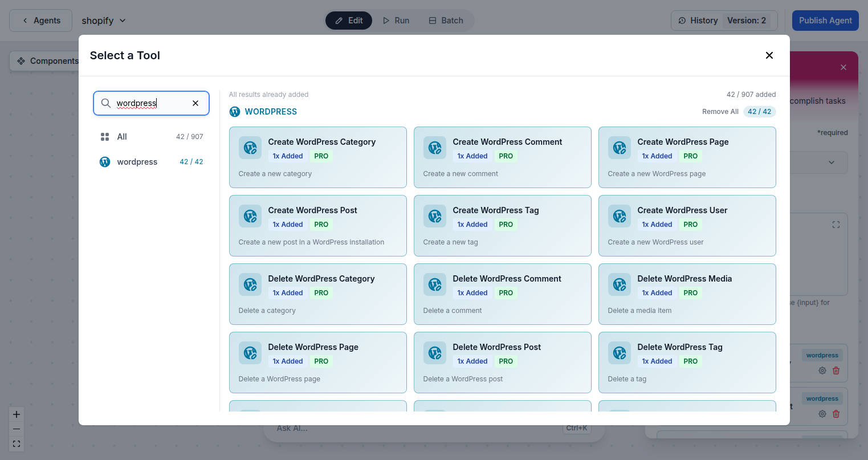The height and width of the screenshot is (460, 868).
Task: Click the magnifier icon in the tool search
Action: click(x=105, y=103)
